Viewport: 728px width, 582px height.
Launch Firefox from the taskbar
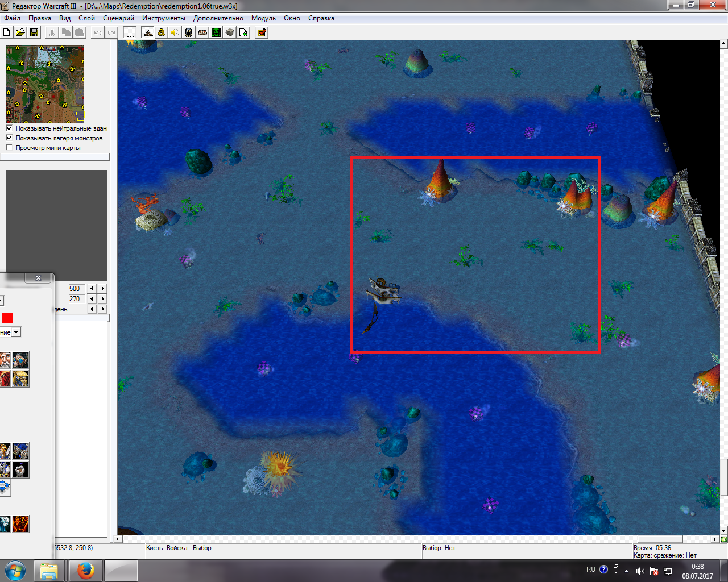tap(85, 571)
